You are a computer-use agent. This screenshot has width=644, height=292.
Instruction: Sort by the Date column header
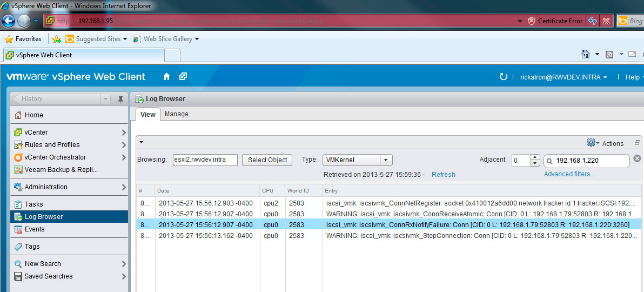(207, 191)
